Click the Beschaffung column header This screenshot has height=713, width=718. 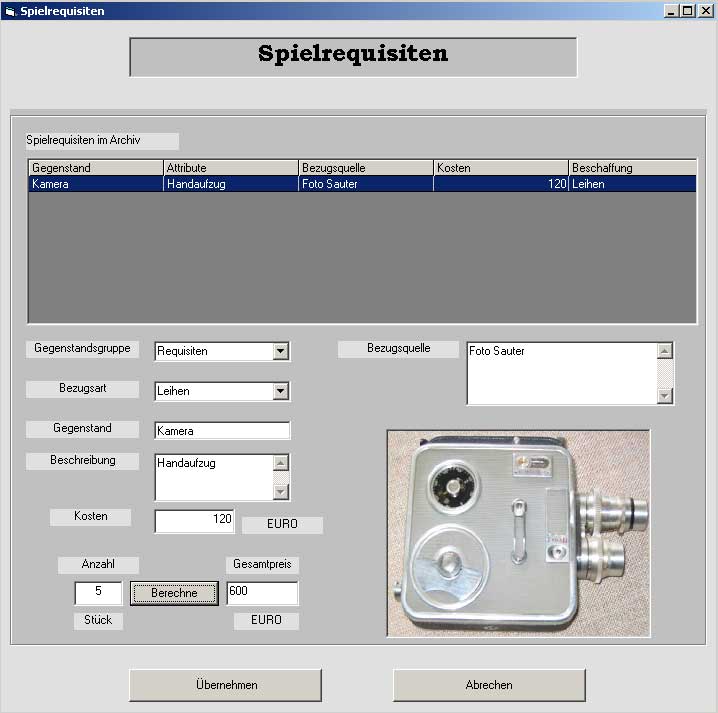(632, 168)
